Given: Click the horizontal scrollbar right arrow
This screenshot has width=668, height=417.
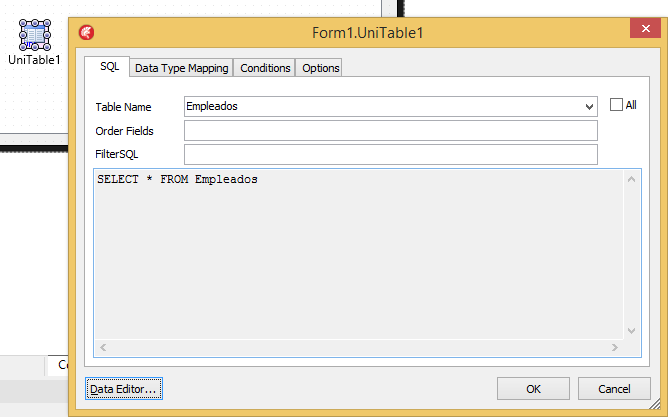Looking at the screenshot, I should 616,348.
